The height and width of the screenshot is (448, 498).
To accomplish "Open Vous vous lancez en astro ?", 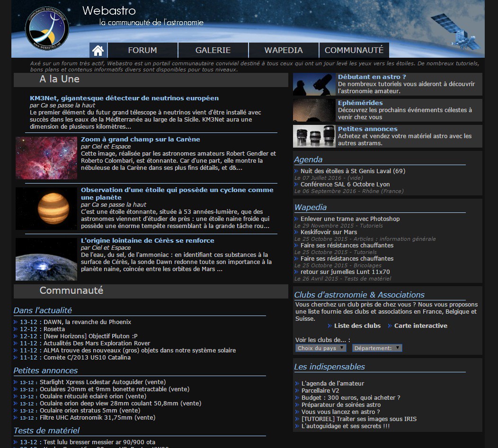I will [340, 412].
